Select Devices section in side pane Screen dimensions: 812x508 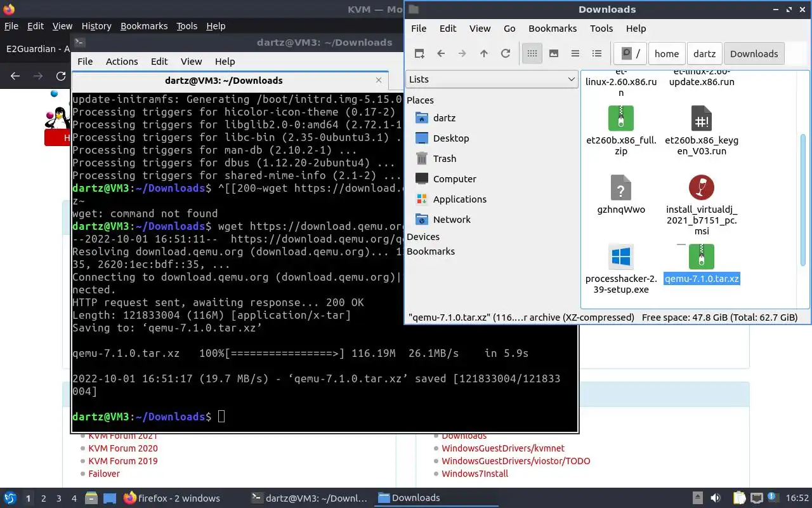423,237
